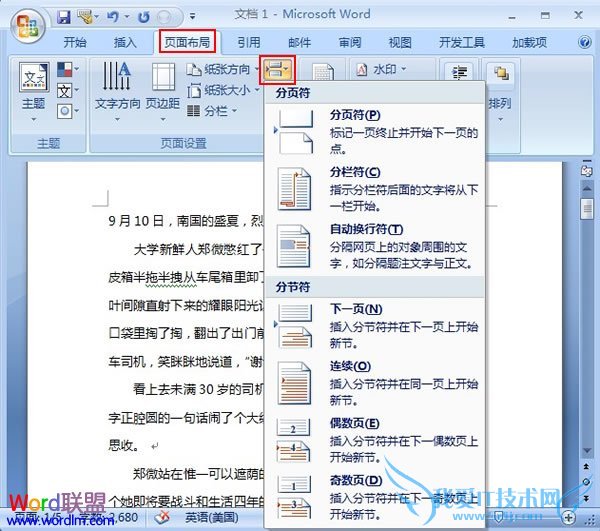Click the paragraph indent icon
This screenshot has height=531, width=600.
pyautogui.click(x=460, y=72)
